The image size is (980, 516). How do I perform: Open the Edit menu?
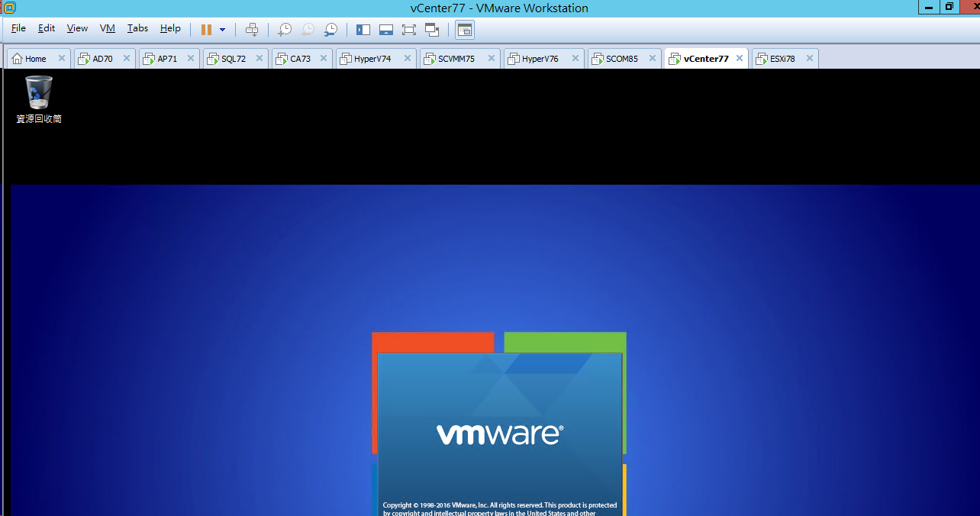(47, 28)
